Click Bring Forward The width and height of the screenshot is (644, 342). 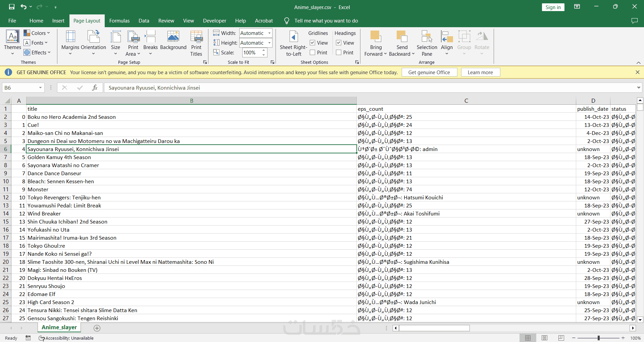[x=376, y=43]
